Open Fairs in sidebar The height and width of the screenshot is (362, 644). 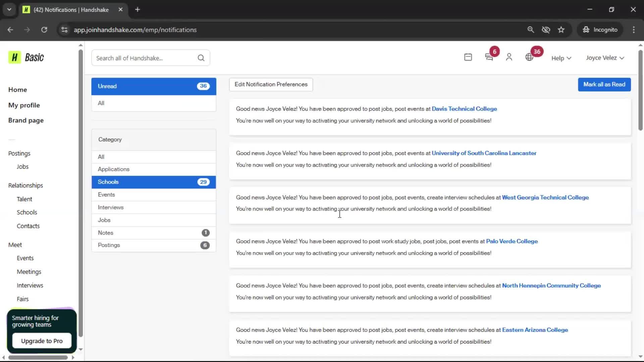coord(22,299)
